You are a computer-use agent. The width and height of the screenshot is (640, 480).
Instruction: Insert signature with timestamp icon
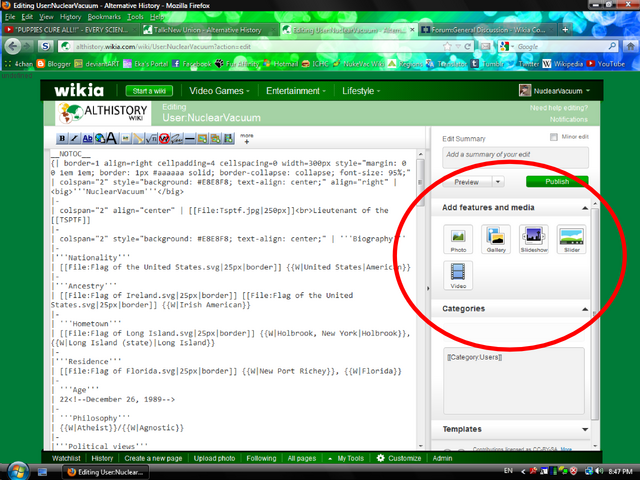[177, 138]
